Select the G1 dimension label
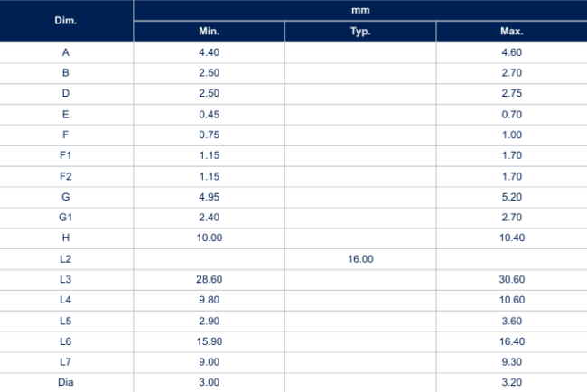Image resolution: width=587 pixels, height=392 pixels. click(x=66, y=218)
